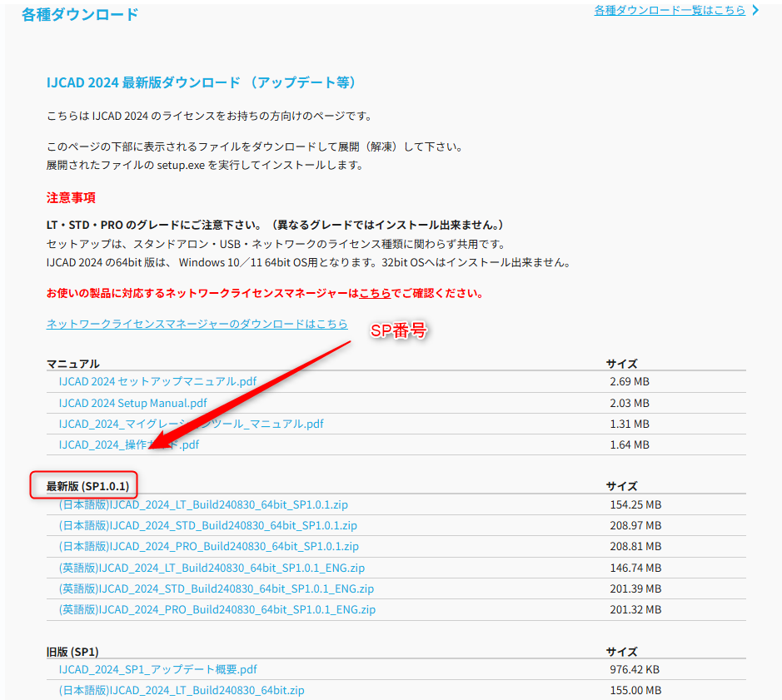Open the IJCAD_2024_操作ガイド.pdf link
Image resolution: width=782 pixels, height=700 pixels.
(x=129, y=444)
